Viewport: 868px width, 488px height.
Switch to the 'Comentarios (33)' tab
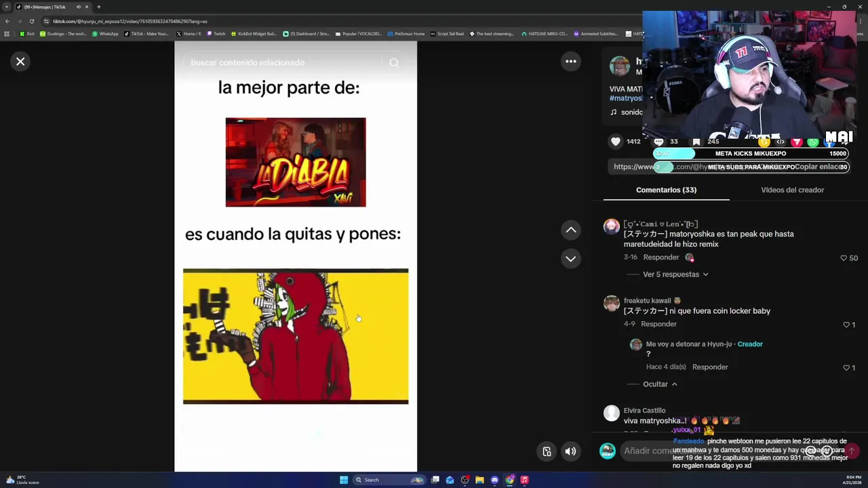pos(666,190)
